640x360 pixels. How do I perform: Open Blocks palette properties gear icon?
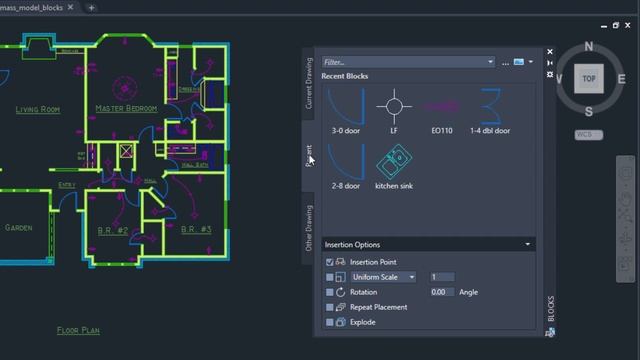click(x=550, y=74)
